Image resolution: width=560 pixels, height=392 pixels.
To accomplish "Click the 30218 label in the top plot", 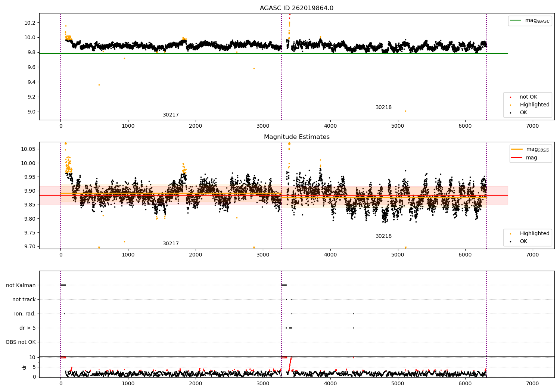I will click(x=383, y=108).
